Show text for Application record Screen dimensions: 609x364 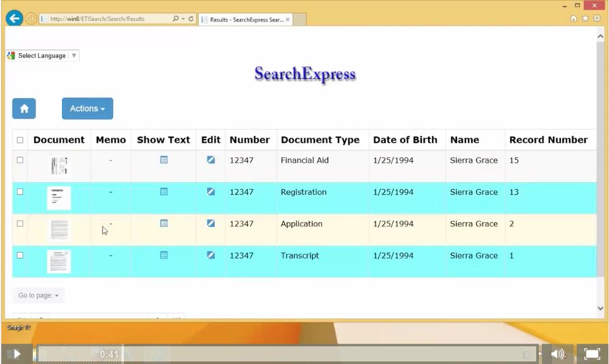(164, 224)
